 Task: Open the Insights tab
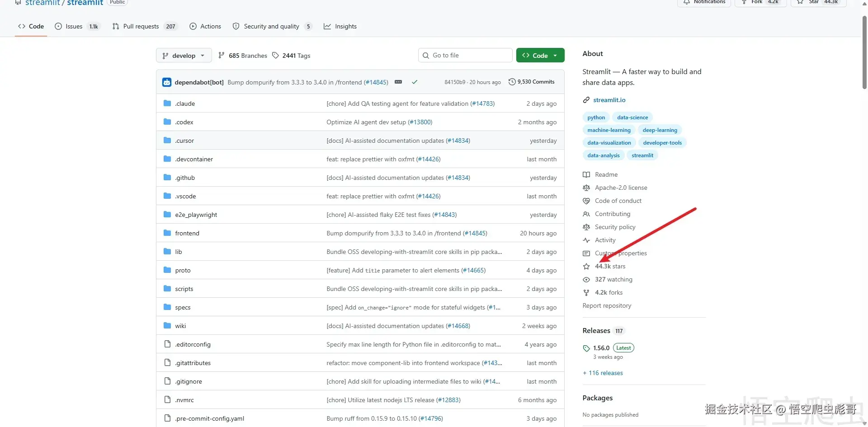[340, 26]
